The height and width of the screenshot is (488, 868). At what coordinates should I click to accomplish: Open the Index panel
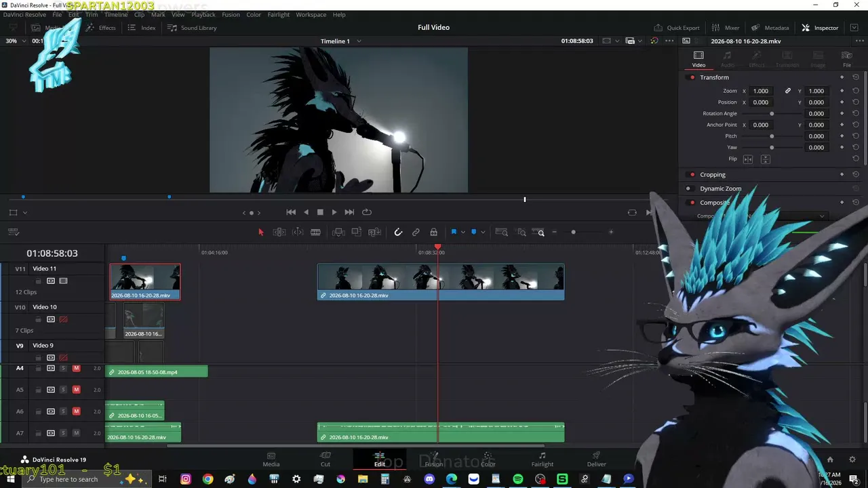(142, 28)
